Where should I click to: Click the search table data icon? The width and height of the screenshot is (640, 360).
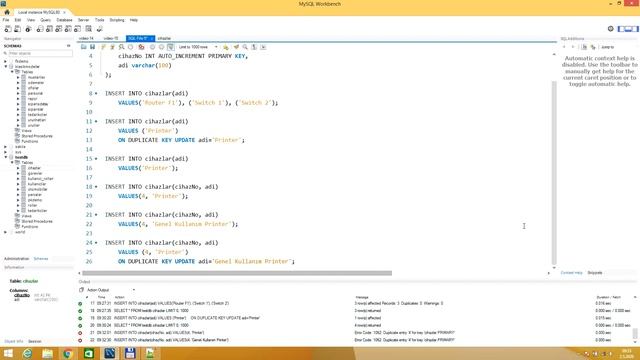(89, 29)
